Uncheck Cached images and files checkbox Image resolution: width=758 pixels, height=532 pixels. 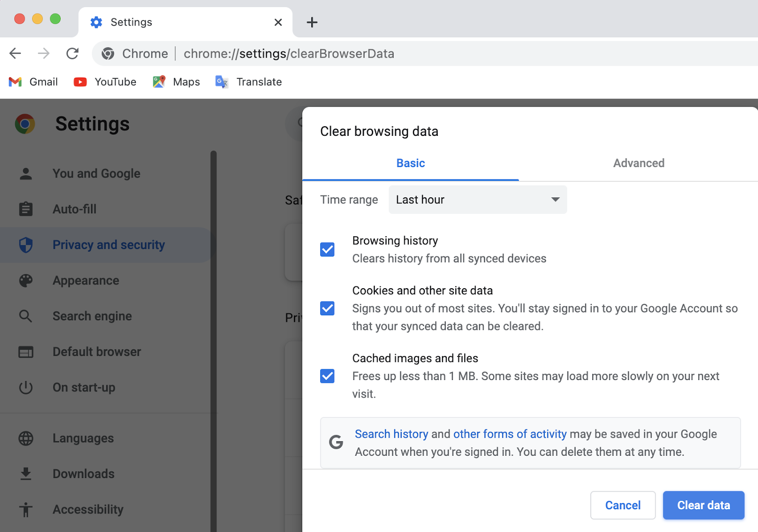click(x=327, y=376)
